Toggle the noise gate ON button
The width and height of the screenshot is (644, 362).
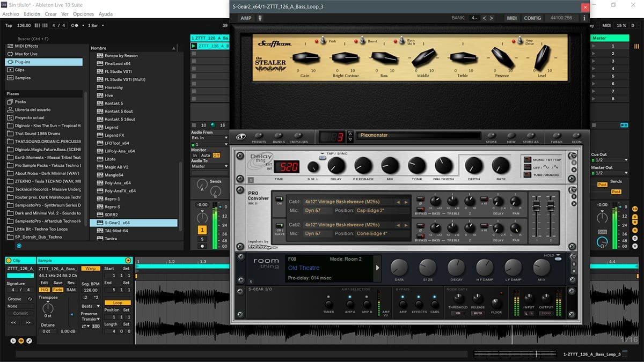[x=458, y=313]
